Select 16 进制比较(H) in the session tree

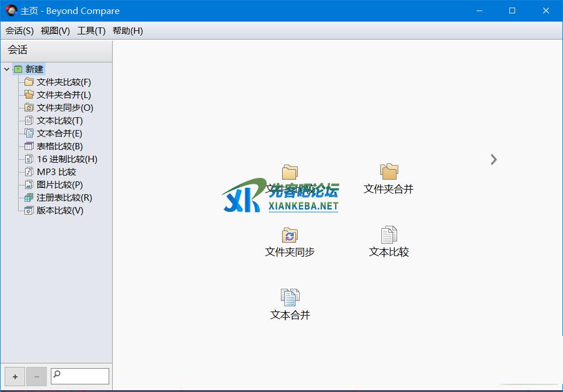[x=67, y=159]
